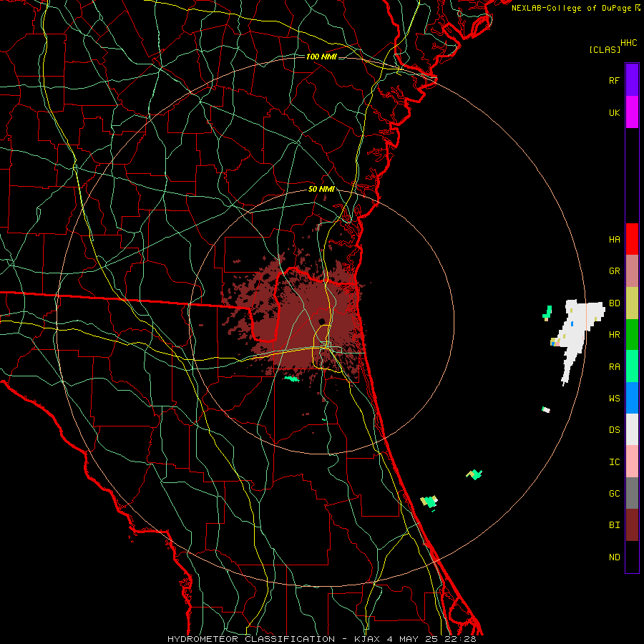Click the RF legend label
Viewport: 644px width, 644px height.
[614, 80]
